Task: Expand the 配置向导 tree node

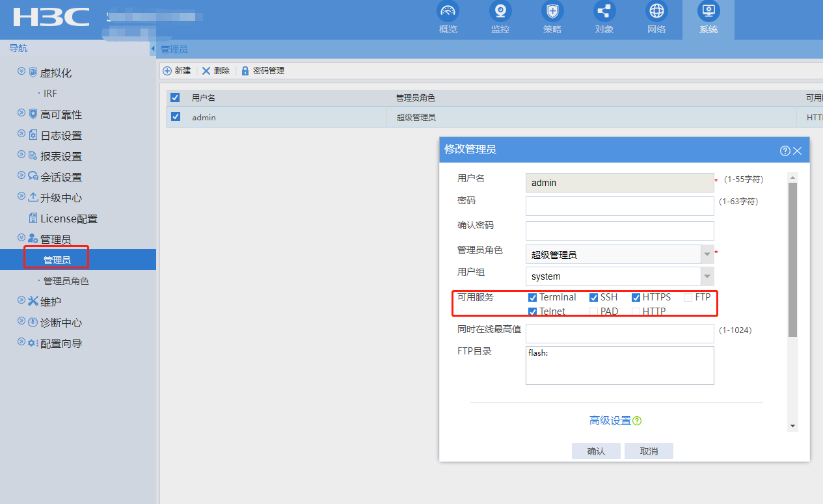Action: point(21,341)
